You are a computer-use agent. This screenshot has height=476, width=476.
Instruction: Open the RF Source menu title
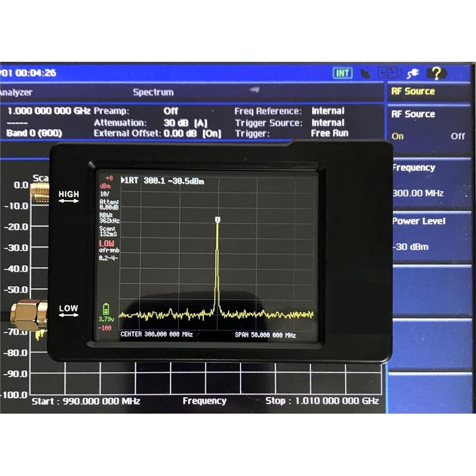pos(413,91)
